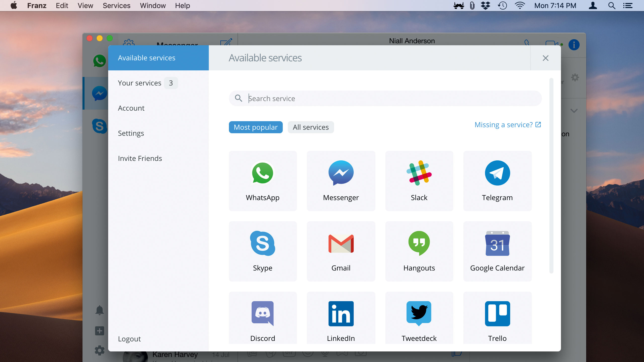Log out using the Logout link
The image size is (644, 362).
tap(129, 339)
